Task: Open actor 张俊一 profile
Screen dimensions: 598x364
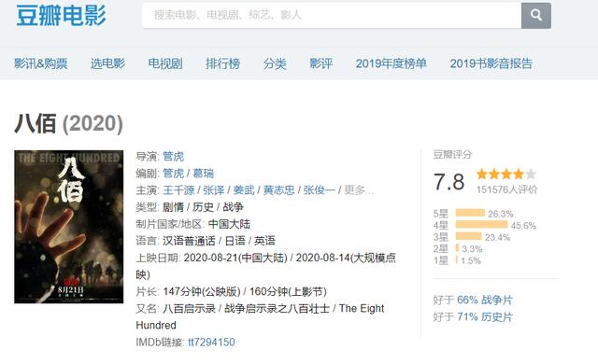Action: pyautogui.click(x=320, y=190)
